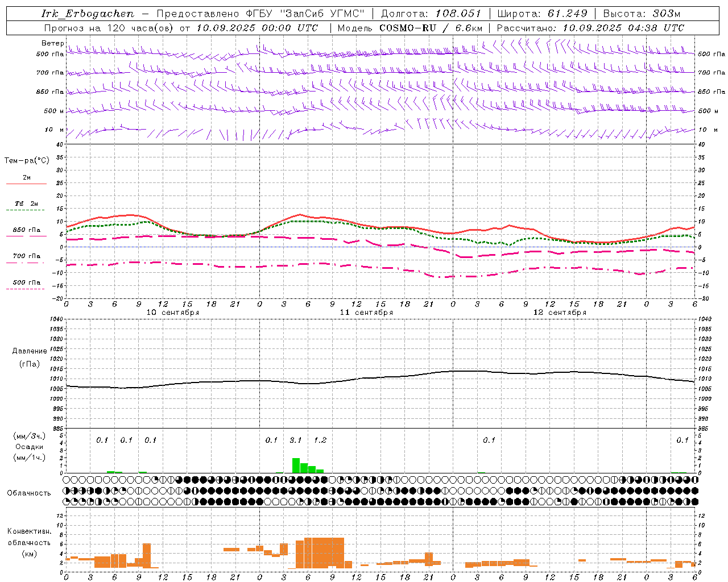Click the Модель COSMO-RU / 6.6км label
Viewport: 728px width, 582px height.
[x=410, y=28]
